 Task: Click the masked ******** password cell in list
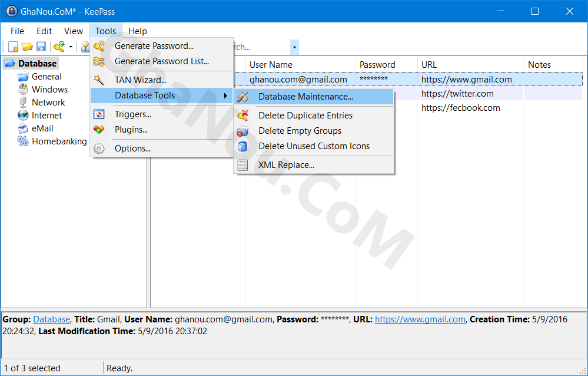pyautogui.click(x=374, y=79)
